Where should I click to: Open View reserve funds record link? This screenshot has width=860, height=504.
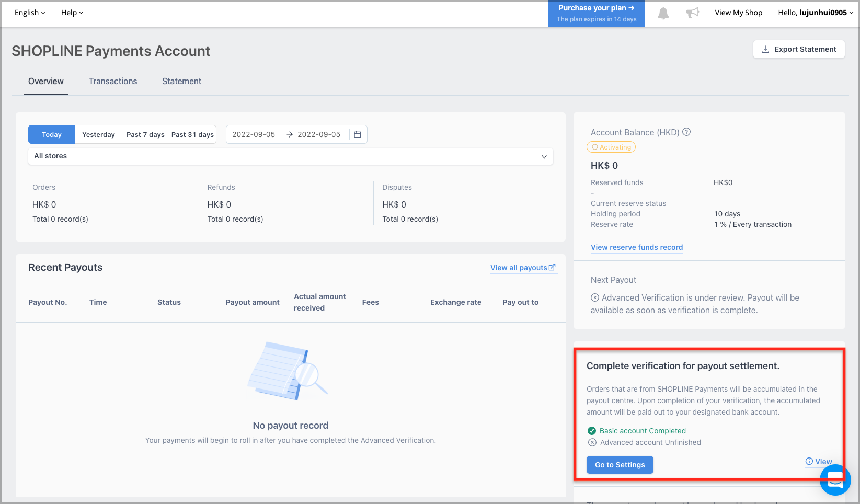[637, 247]
